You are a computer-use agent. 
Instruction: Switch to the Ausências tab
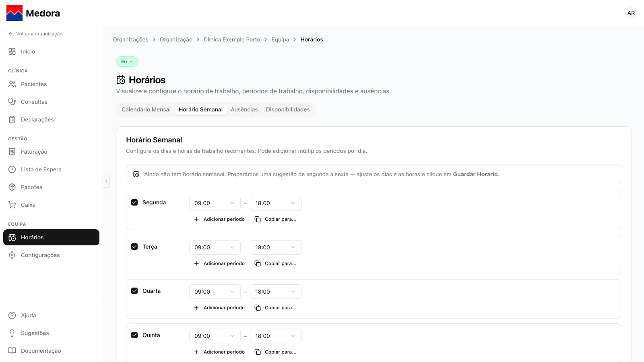[x=244, y=109]
